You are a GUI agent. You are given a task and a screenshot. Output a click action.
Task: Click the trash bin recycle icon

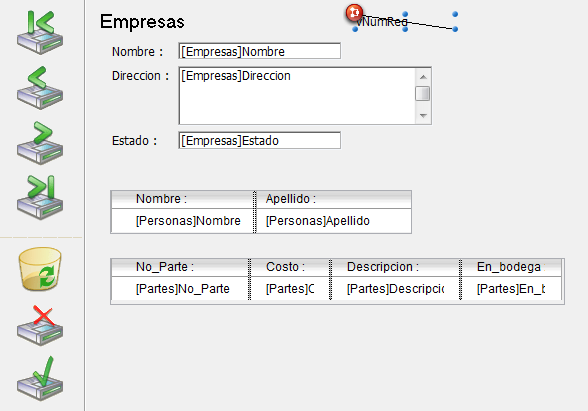[x=40, y=268]
